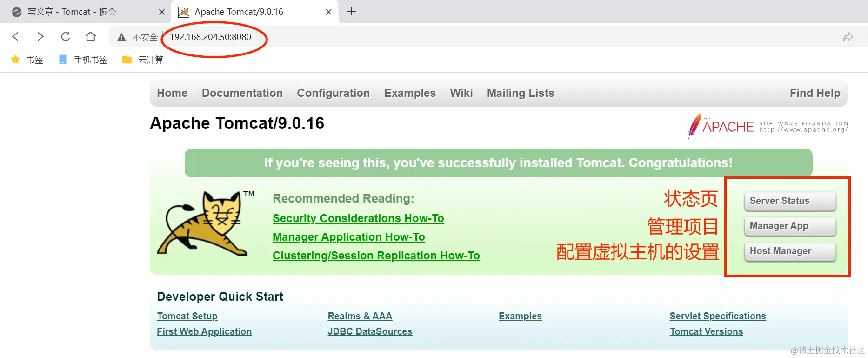Open a new tab with the plus icon
The width and height of the screenshot is (868, 358).
point(352,12)
